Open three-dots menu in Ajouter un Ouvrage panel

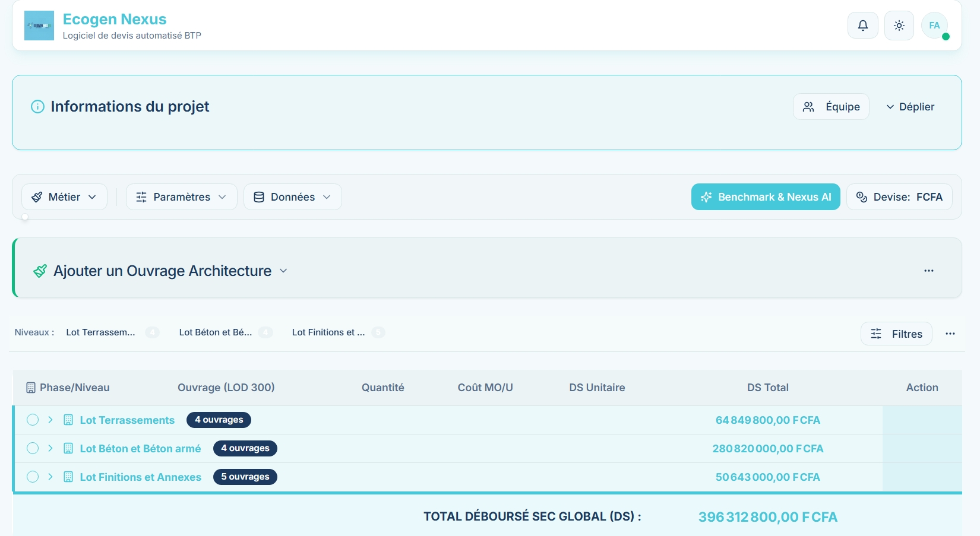point(929,271)
